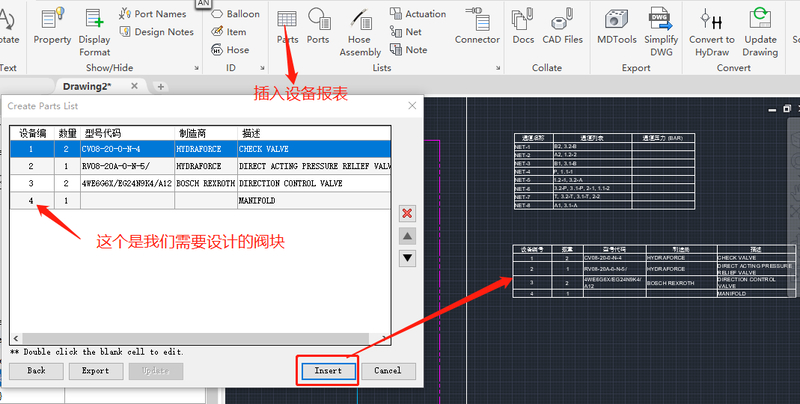This screenshot has width=800, height=404.
Task: Toggle Design Notes visibility
Action: coord(156,32)
